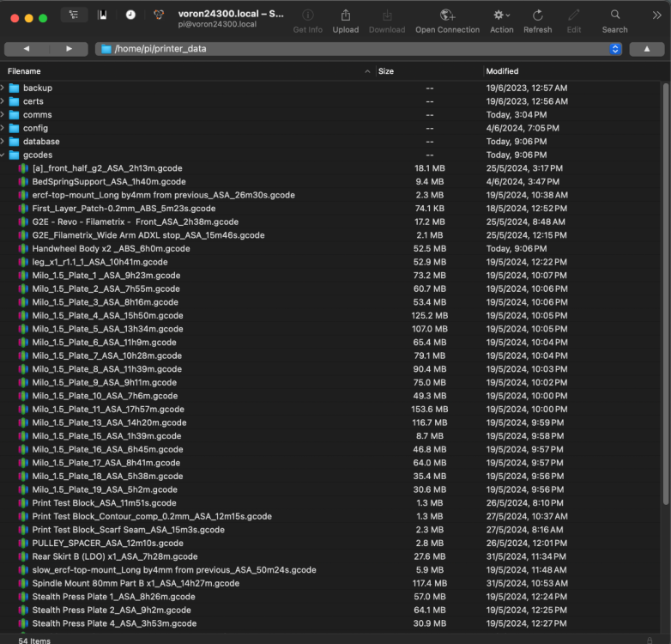
Task: Expand the backup folder
Action: (x=3, y=88)
